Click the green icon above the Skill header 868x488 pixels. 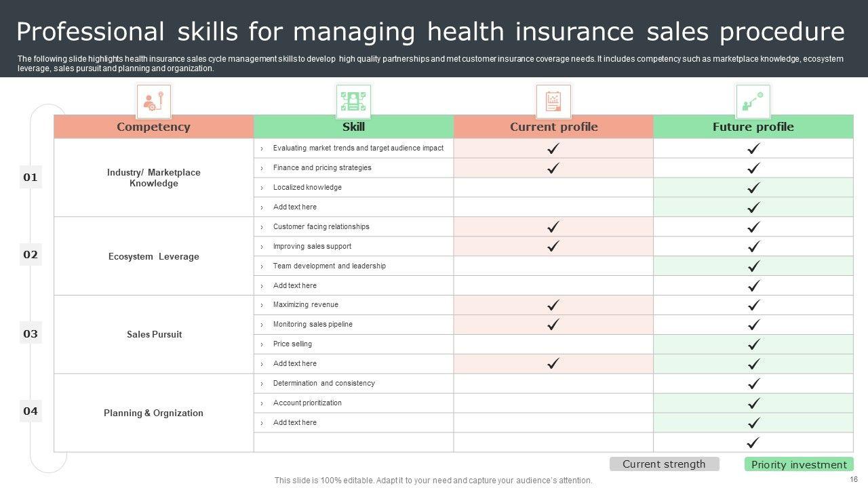click(353, 102)
